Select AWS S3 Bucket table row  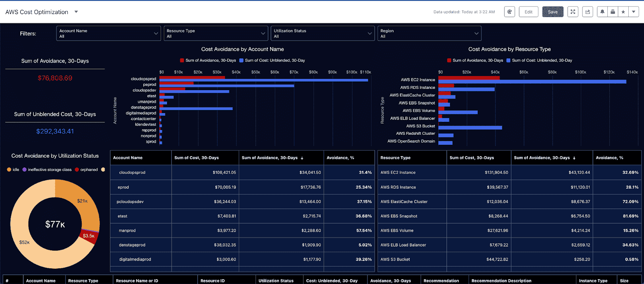coord(510,259)
